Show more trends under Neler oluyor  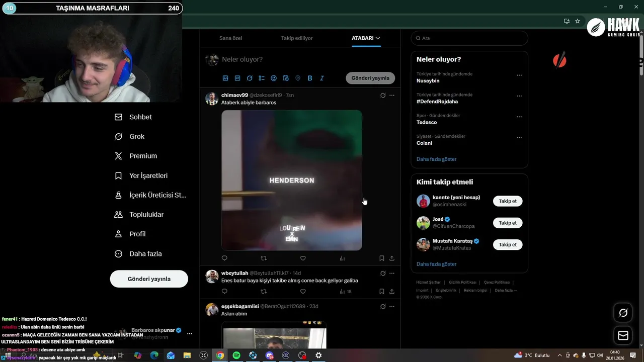436,159
